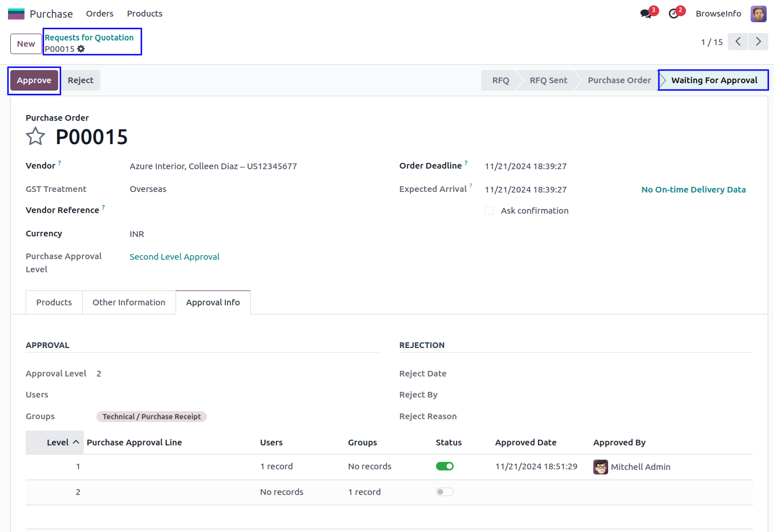Viewport: 774px width, 532px height.
Task: Click the gear icon beside P00015
Action: (x=81, y=49)
